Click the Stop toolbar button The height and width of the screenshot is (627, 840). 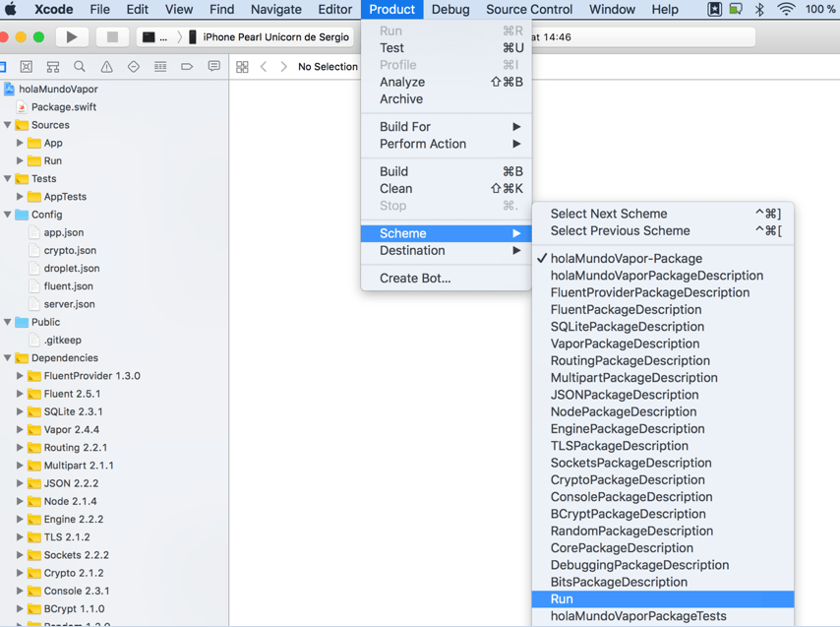coord(112,37)
